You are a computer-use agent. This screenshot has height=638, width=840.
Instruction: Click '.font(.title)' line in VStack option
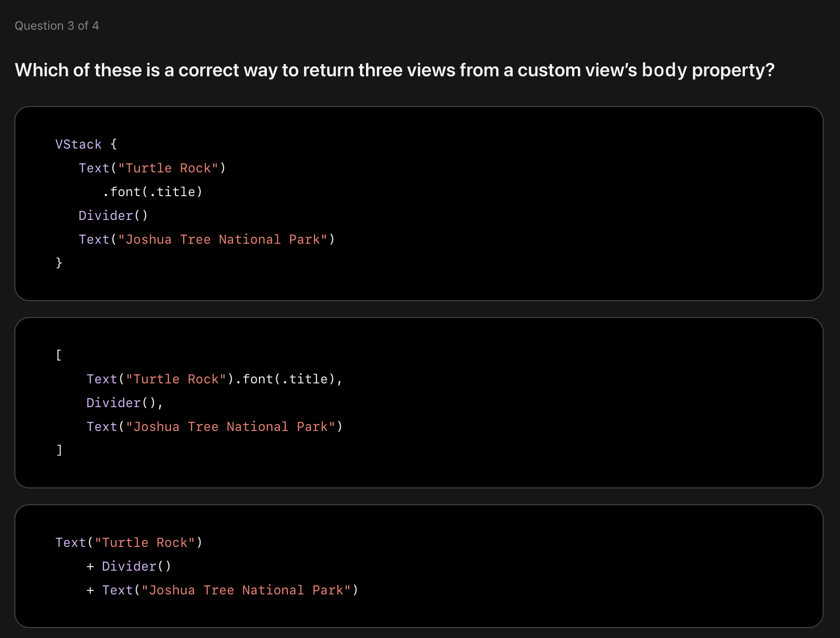pyautogui.click(x=153, y=192)
